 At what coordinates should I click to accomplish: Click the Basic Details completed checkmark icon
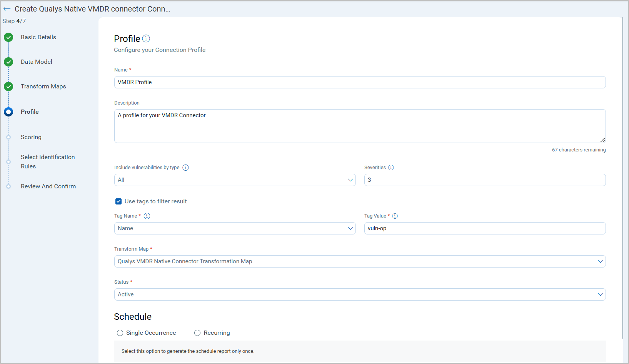pos(8,37)
